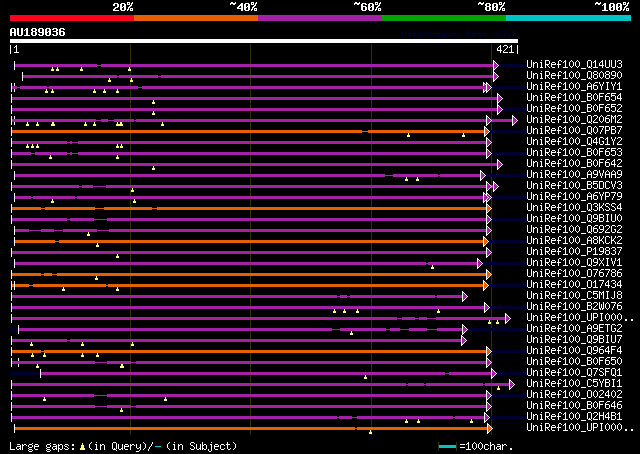The width and height of the screenshot is (640, 454).
Task: Open hit UniRef100_A6YIY1 label
Action: coord(574,87)
